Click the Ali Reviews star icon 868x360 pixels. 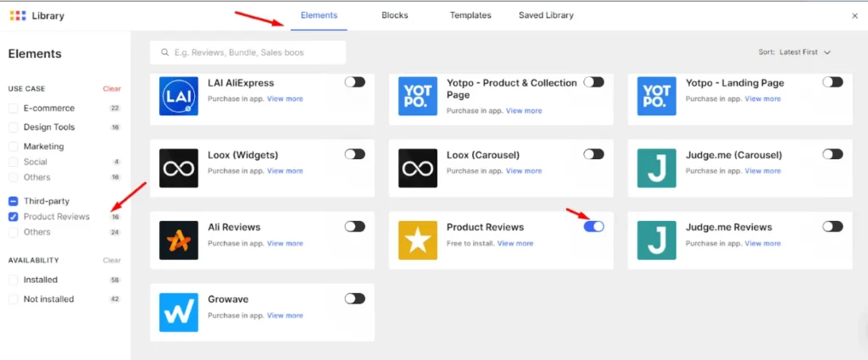tap(178, 240)
